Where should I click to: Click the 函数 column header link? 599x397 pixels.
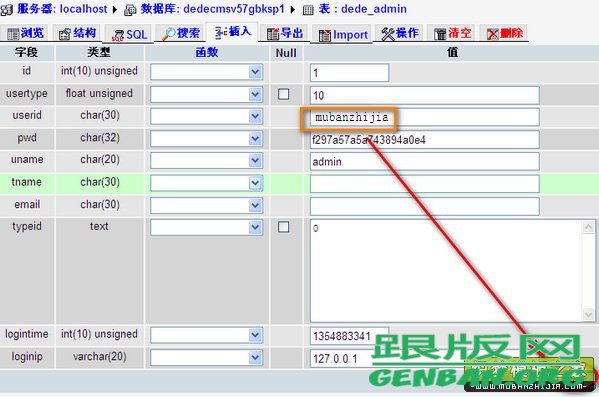[x=207, y=52]
